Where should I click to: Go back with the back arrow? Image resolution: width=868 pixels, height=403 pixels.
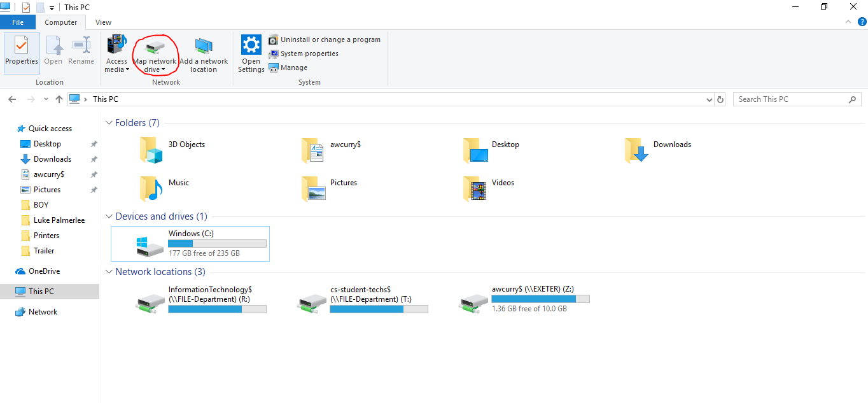[12, 99]
